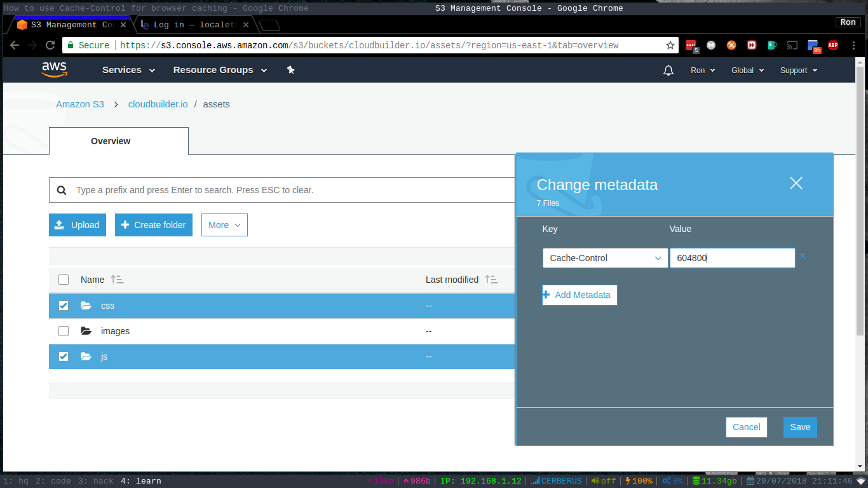Screen dimensions: 868x488
Task: Click the Cache-Control value input field
Action: pos(731,258)
